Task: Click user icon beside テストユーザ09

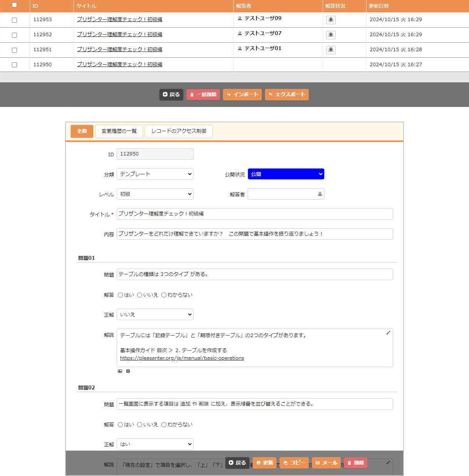Action: pos(240,18)
